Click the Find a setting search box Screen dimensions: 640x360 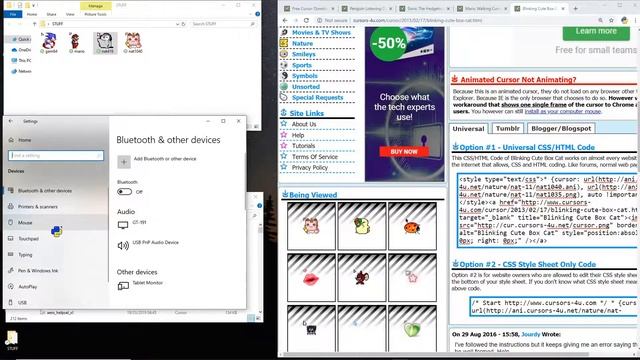(x=56, y=156)
